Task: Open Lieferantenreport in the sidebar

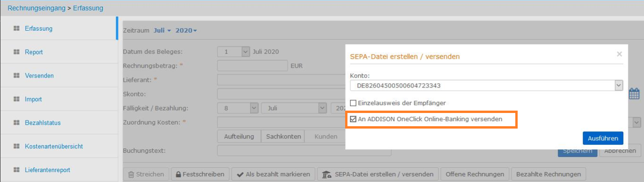Action: point(48,170)
